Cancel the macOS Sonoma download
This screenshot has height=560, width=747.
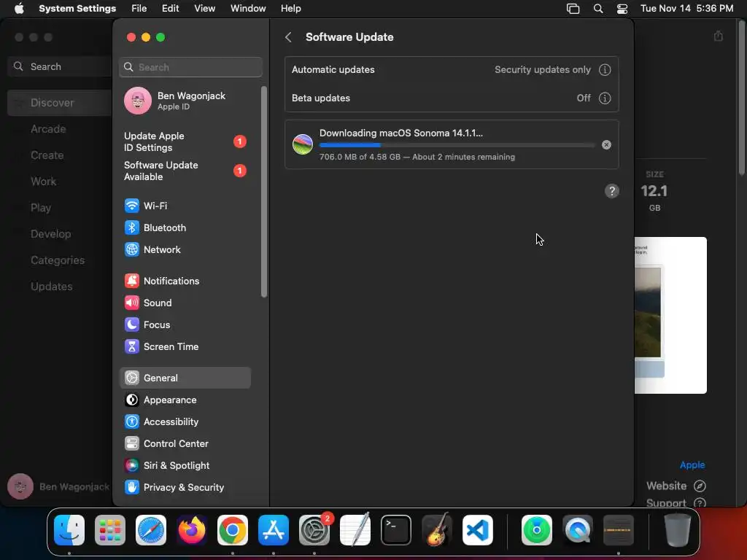point(606,145)
